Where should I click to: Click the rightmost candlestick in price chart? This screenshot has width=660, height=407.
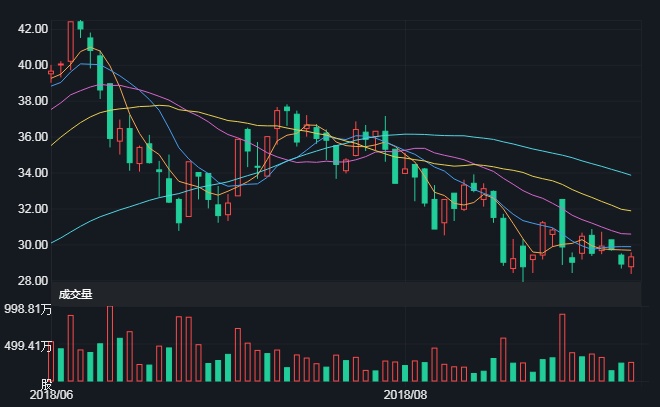click(631, 262)
